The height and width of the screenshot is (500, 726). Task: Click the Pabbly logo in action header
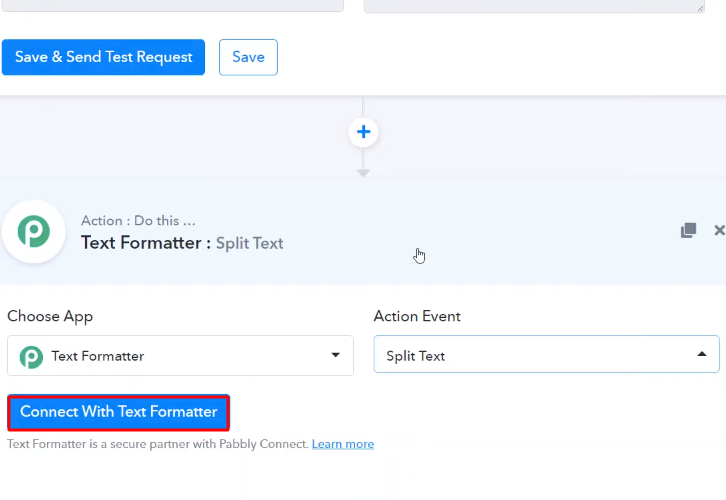(x=34, y=231)
